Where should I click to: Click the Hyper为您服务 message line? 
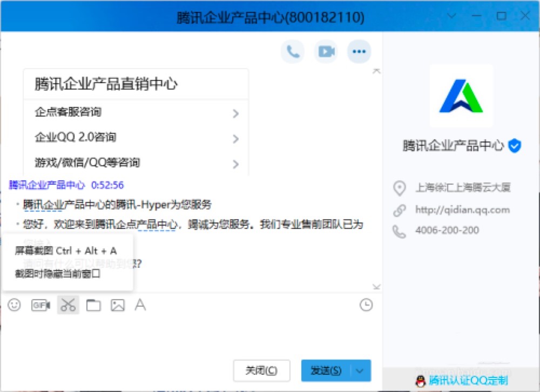click(x=117, y=205)
